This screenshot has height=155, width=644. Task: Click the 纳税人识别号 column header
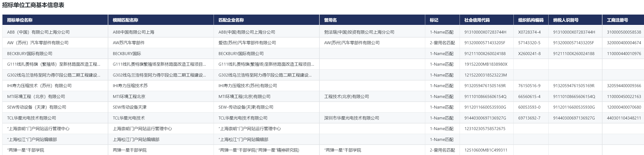click(576, 20)
